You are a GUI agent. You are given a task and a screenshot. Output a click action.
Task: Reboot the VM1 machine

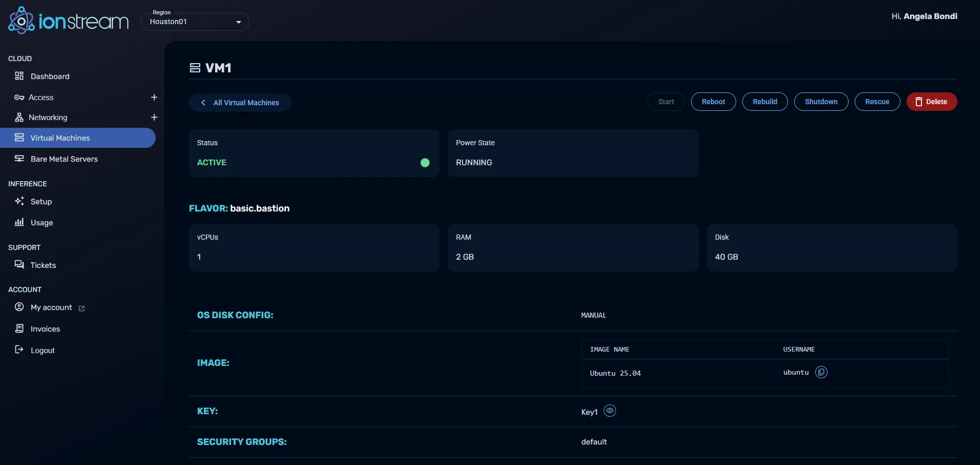coord(714,102)
